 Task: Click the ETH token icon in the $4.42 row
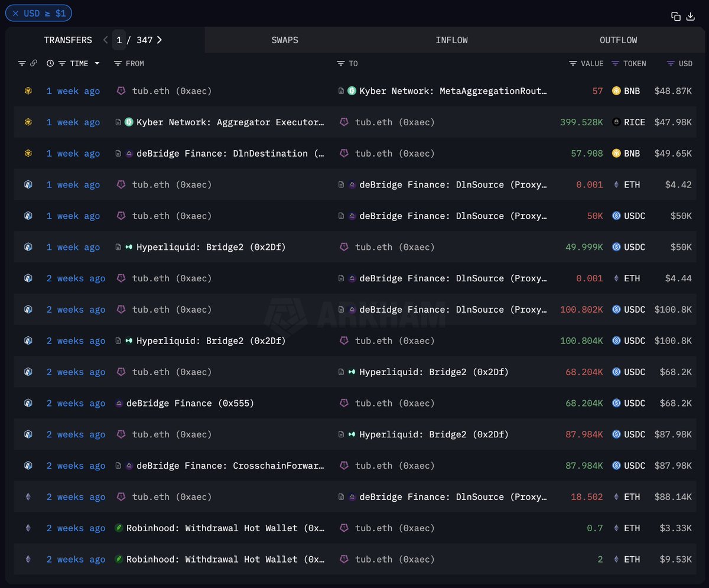point(616,185)
